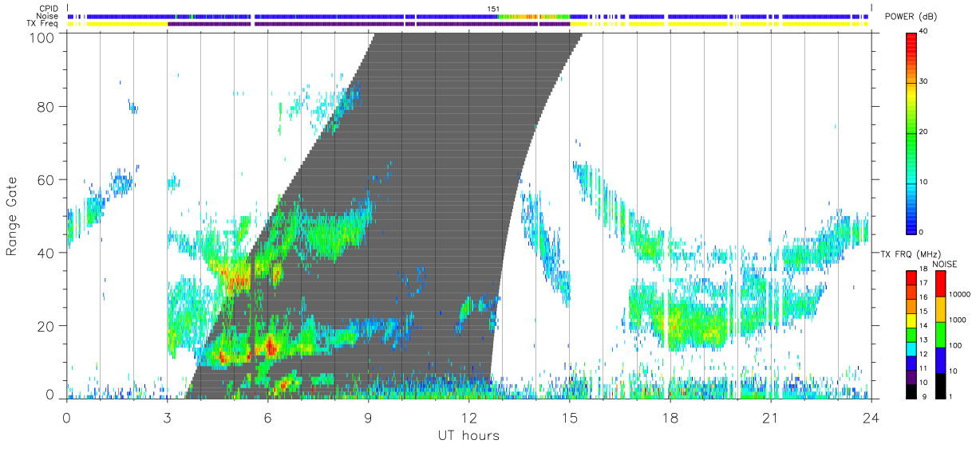This screenshot has height=452, width=980.
Task: Click the 60 tick on Range Gate axis
Action: coord(46,179)
